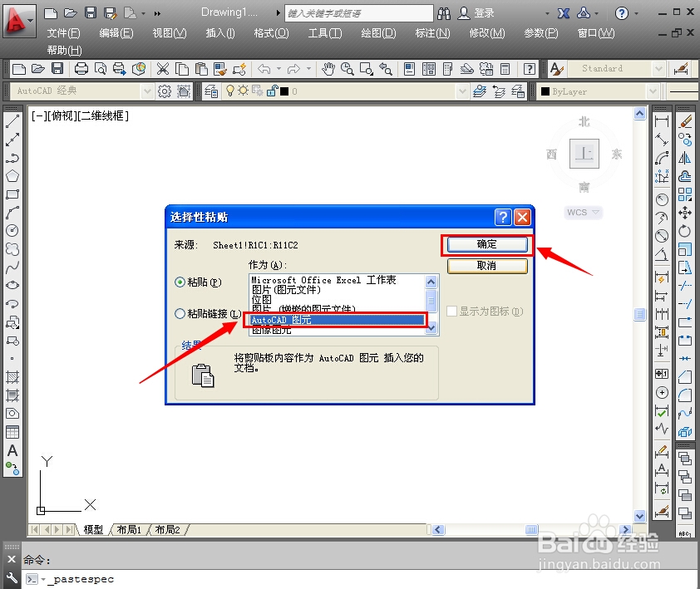Open the ByLayer color dropdown
The image size is (700, 589).
(x=653, y=91)
